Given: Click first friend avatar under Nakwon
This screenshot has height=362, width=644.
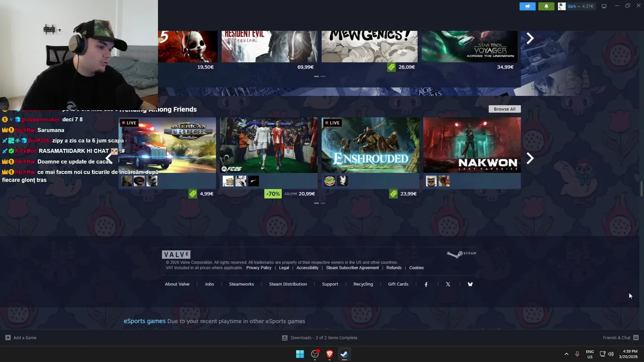Looking at the screenshot, I should [431, 181].
